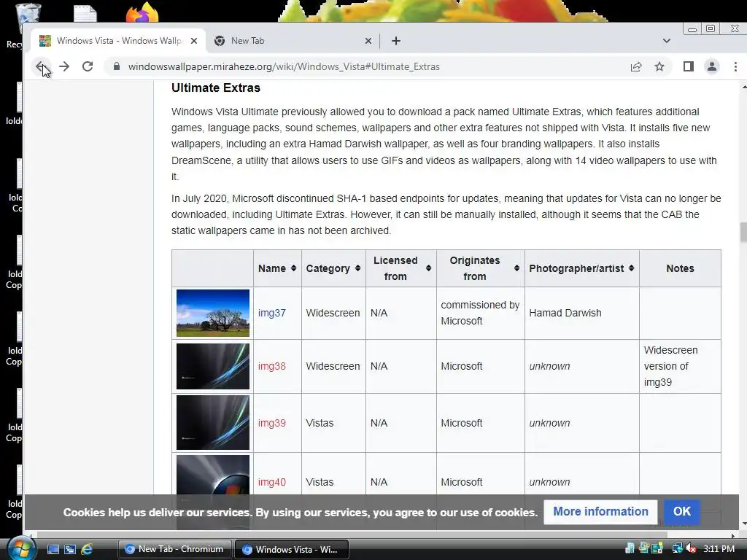The width and height of the screenshot is (747, 560).
Task: Open the img38 aurora thumbnail
Action: (x=213, y=367)
